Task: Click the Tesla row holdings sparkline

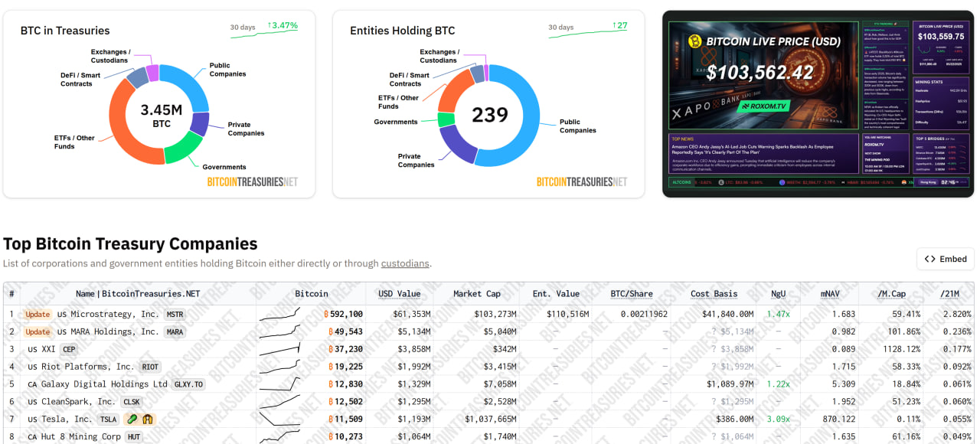Action: 279,420
